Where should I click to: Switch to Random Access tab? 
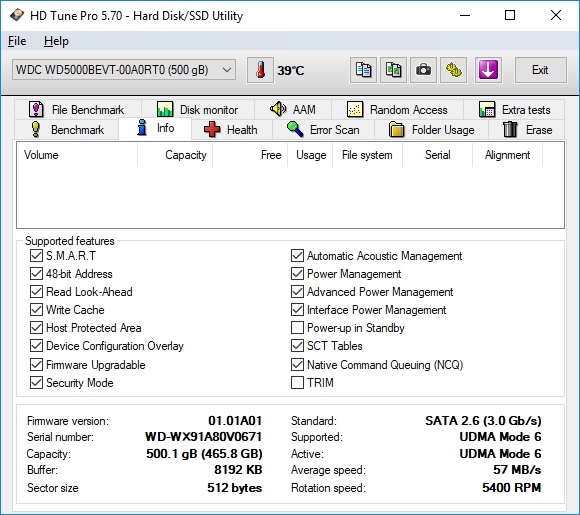coord(397,110)
